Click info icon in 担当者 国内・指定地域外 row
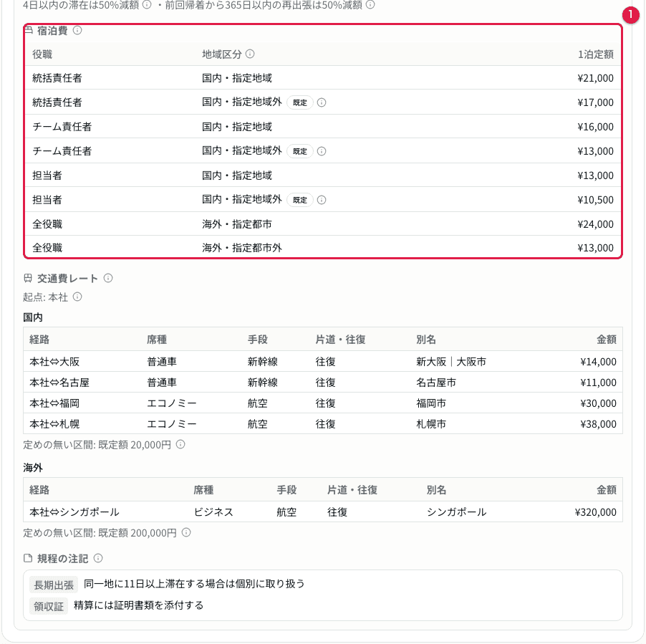 point(322,200)
